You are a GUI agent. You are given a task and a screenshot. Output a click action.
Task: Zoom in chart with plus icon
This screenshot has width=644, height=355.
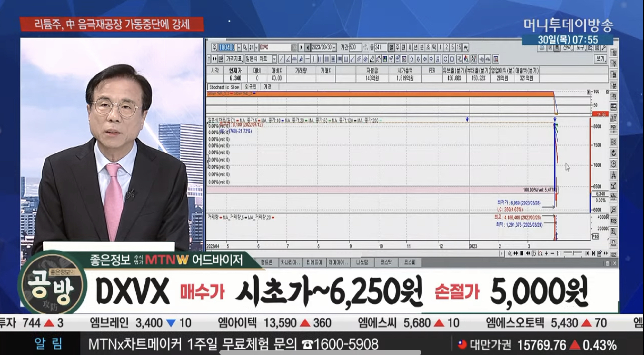point(546,253)
